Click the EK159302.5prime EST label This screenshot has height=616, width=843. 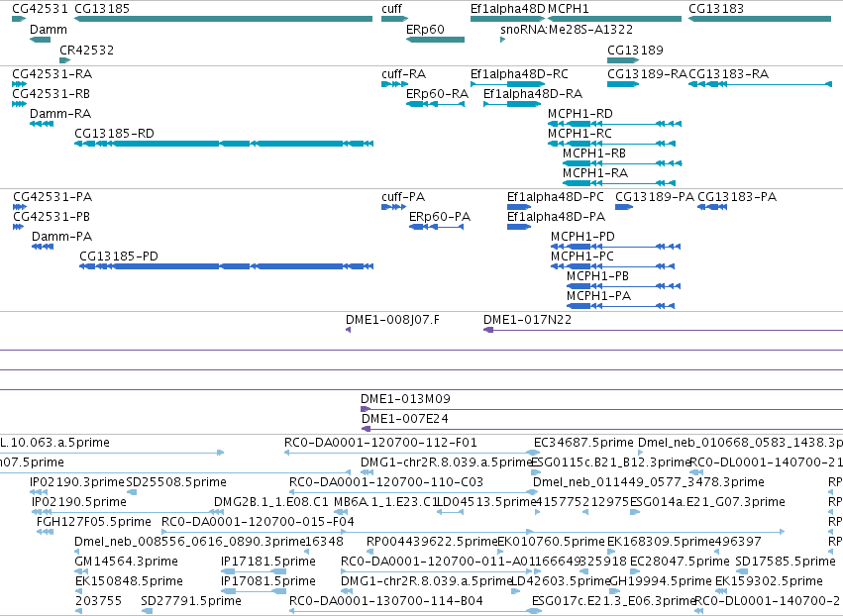pyautogui.click(x=769, y=581)
